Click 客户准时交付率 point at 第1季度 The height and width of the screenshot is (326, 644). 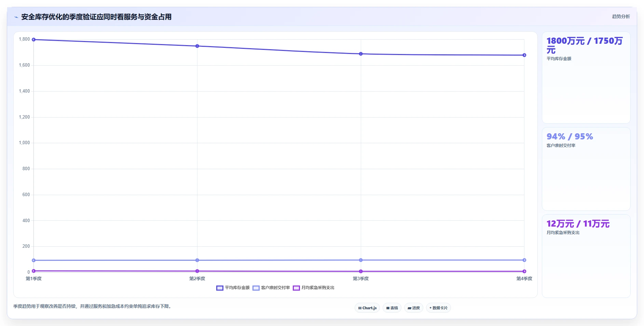pyautogui.click(x=33, y=260)
